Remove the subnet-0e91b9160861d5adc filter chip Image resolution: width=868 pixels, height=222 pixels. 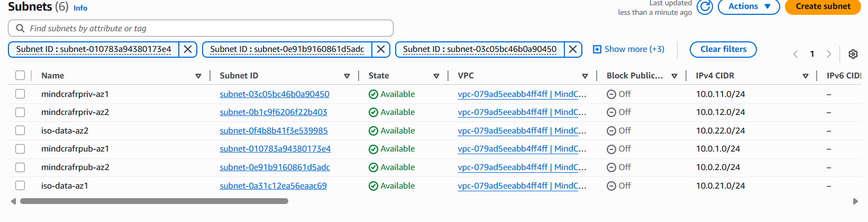[380, 49]
